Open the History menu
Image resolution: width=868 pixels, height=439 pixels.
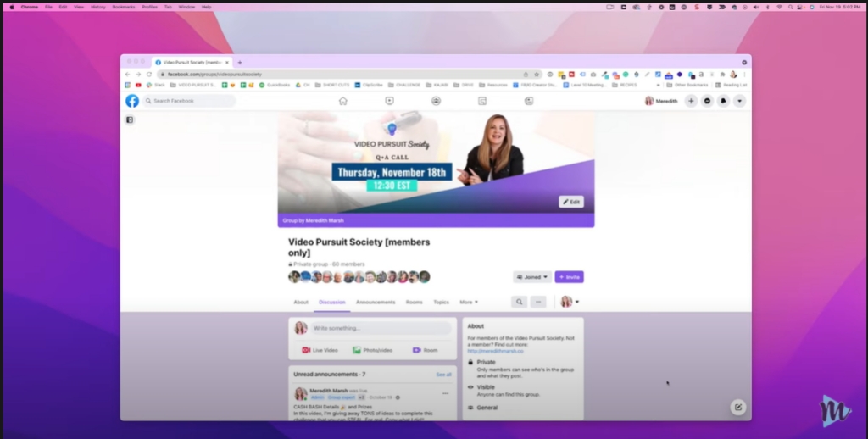tap(98, 7)
